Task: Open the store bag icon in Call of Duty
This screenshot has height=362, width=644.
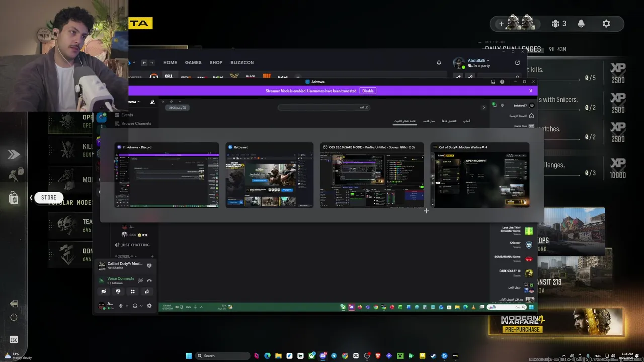Action: (x=14, y=198)
